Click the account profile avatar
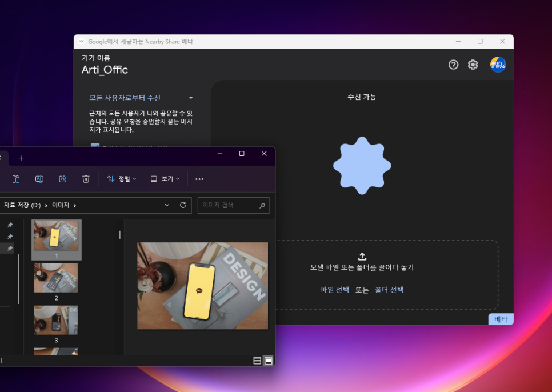 point(498,65)
